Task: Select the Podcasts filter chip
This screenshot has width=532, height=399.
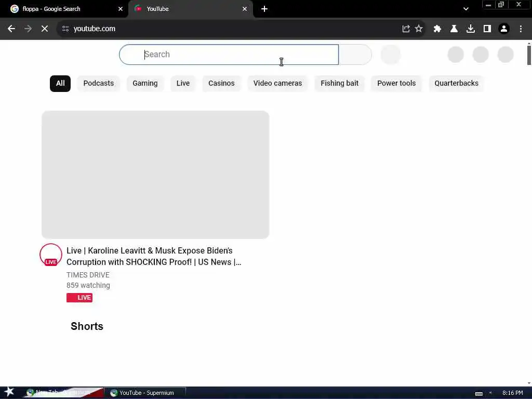Action: point(98,84)
